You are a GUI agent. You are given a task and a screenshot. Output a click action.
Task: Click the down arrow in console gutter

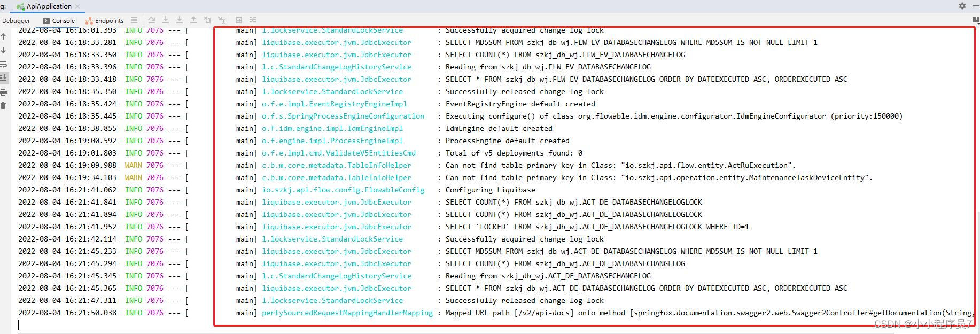point(4,50)
